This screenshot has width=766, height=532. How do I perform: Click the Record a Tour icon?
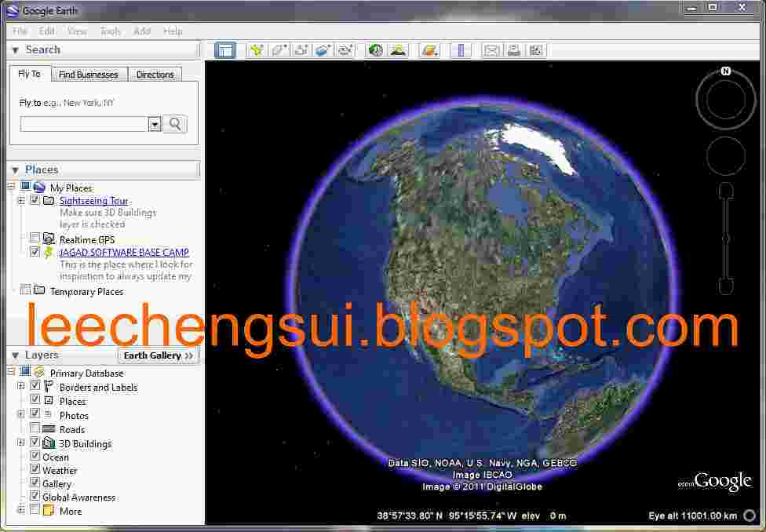[345, 50]
